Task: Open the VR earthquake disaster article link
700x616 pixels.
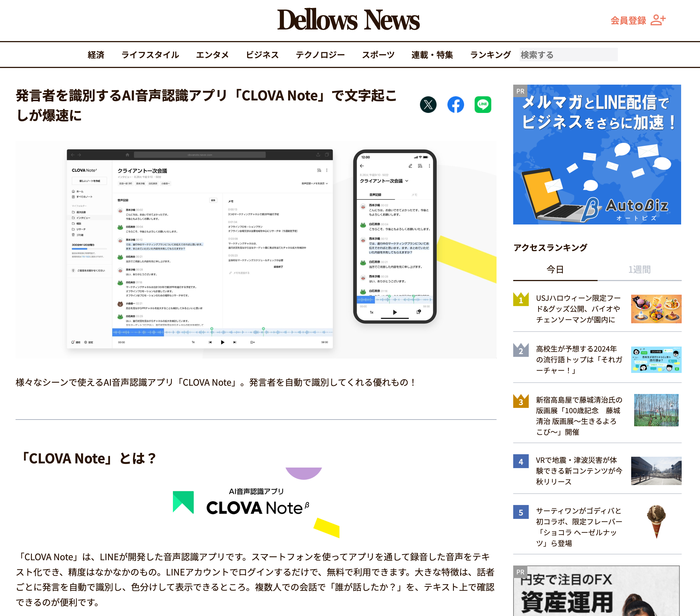Action: (578, 471)
